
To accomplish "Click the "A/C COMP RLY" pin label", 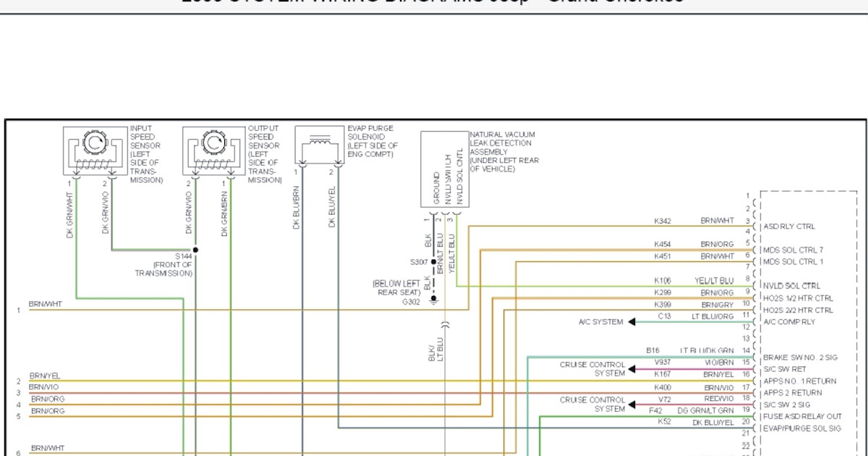I will [x=789, y=321].
